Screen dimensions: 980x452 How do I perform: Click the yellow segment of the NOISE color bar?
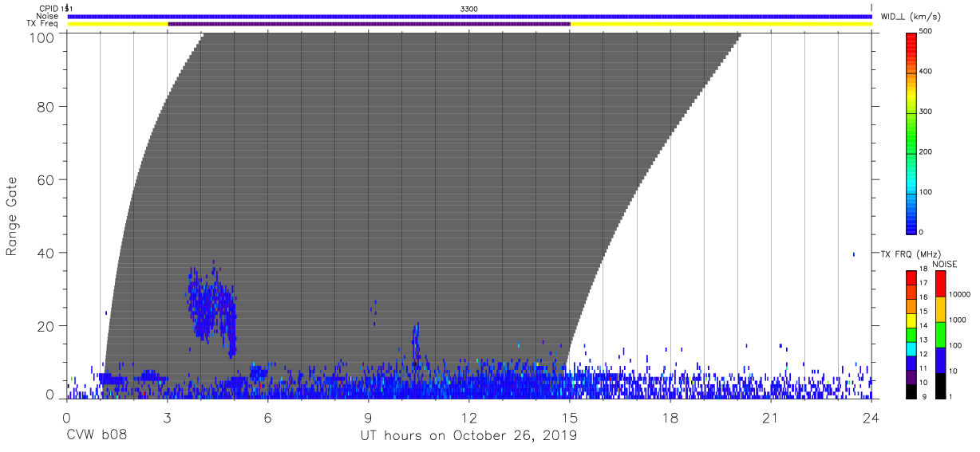click(x=940, y=309)
